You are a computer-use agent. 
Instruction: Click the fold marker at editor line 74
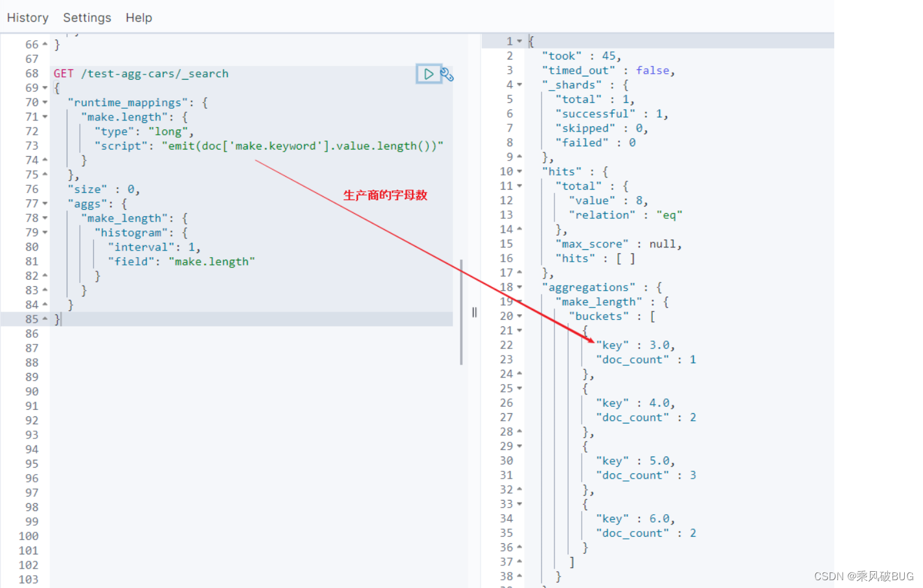coord(45,160)
